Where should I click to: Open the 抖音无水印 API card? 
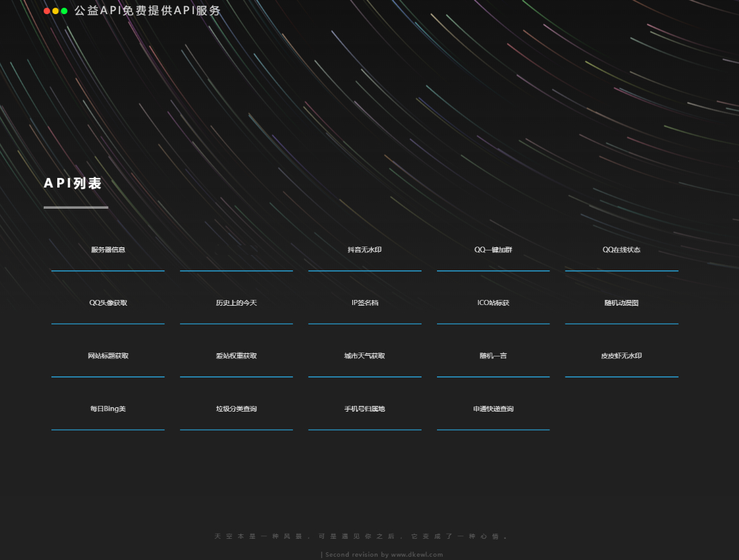pyautogui.click(x=365, y=250)
